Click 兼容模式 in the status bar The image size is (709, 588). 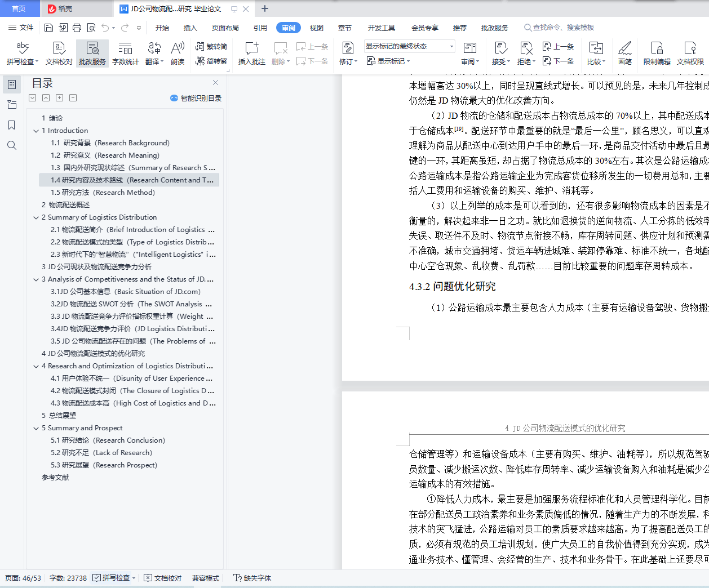pos(205,578)
